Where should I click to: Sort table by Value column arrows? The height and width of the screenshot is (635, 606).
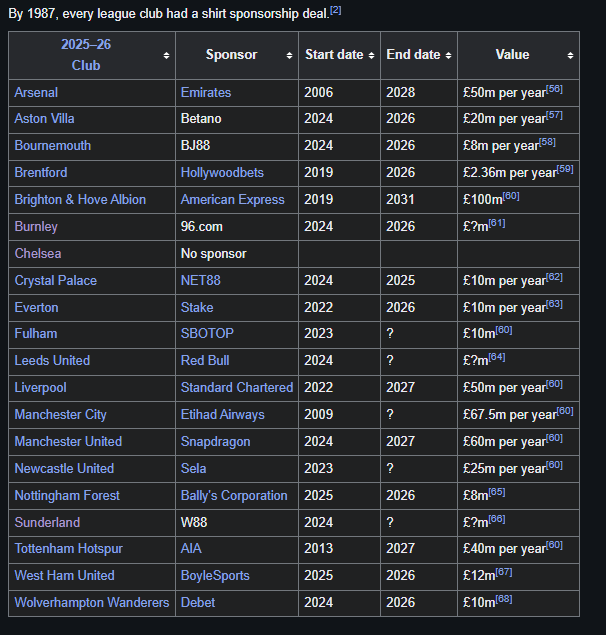click(x=570, y=55)
